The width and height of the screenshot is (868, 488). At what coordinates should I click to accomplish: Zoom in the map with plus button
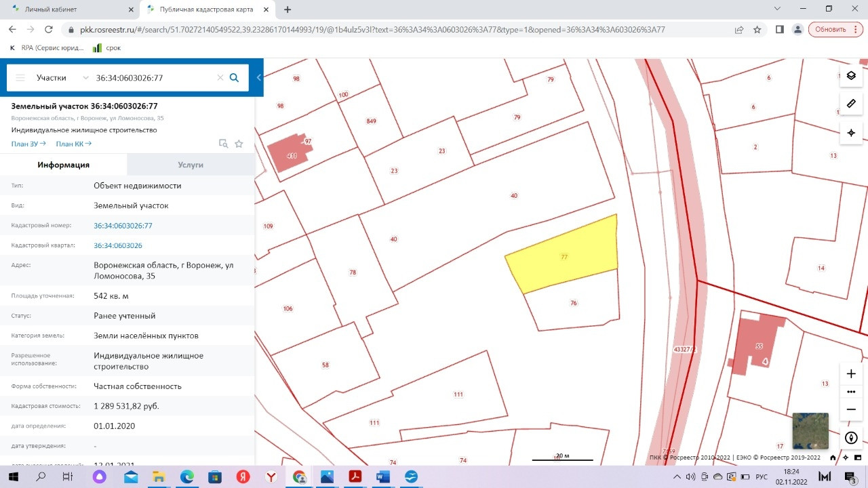851,374
